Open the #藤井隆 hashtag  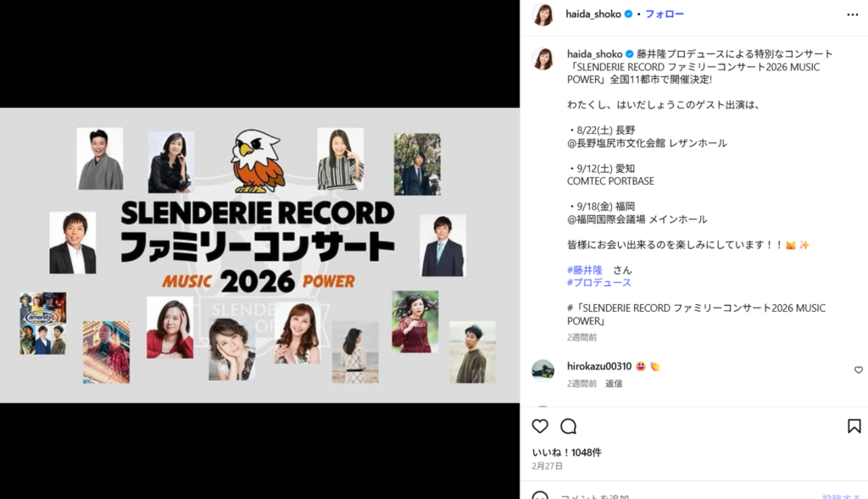point(584,269)
